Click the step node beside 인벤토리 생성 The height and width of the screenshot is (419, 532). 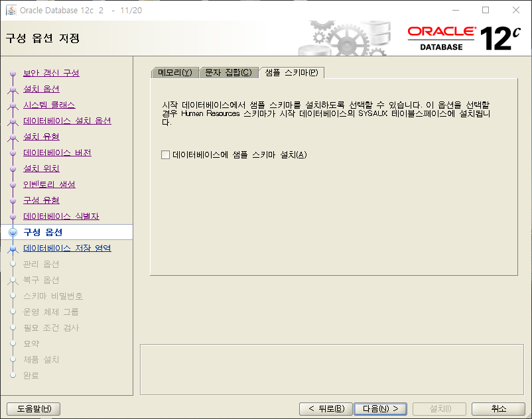tap(13, 185)
